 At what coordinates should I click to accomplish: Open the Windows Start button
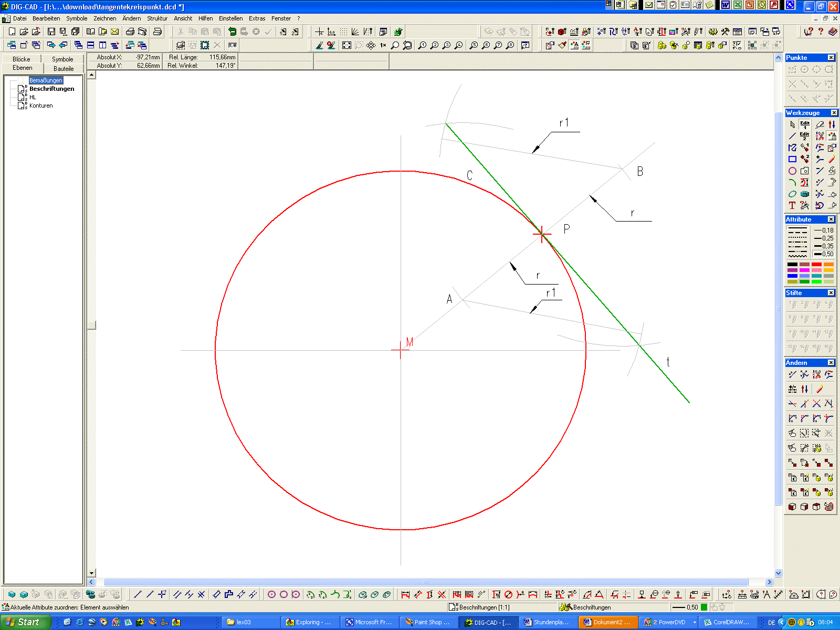click(x=25, y=622)
